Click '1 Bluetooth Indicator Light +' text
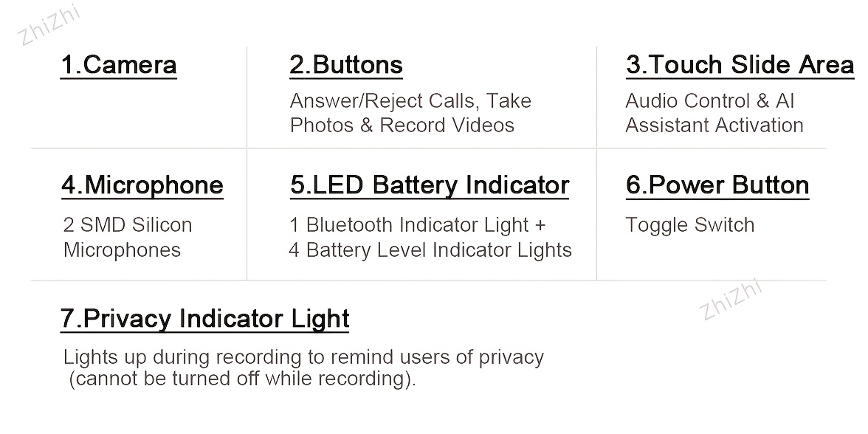The width and height of the screenshot is (868, 434). [x=418, y=225]
